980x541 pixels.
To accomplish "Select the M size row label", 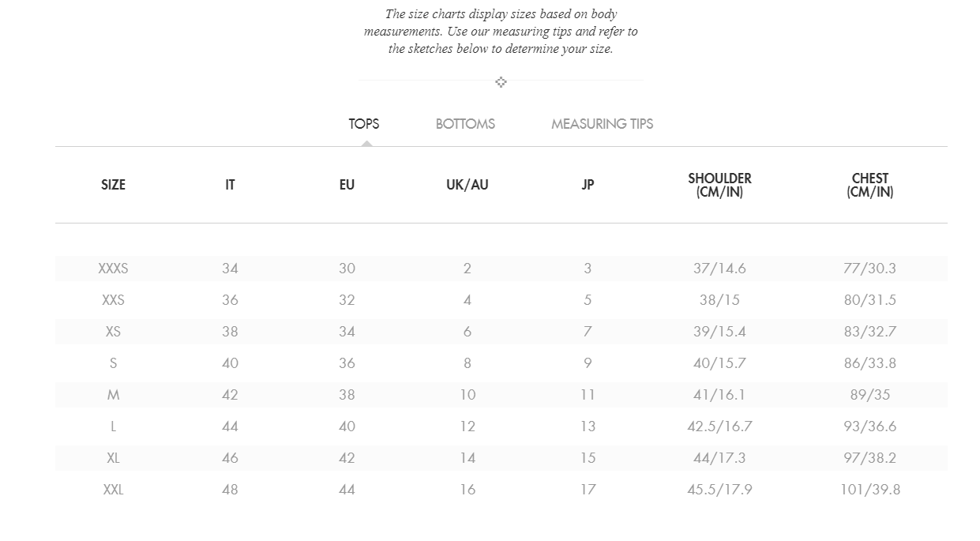I will 113,395.
